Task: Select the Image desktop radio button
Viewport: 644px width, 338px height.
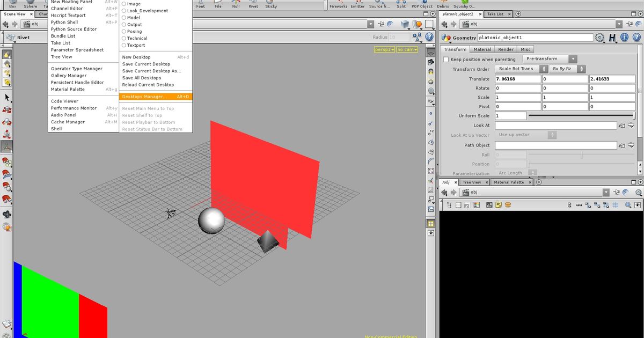Action: (x=124, y=4)
